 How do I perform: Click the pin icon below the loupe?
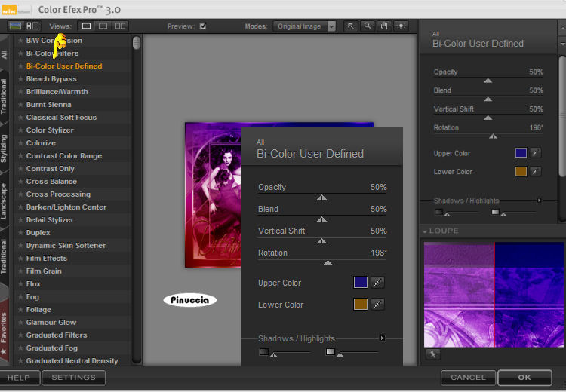point(432,354)
